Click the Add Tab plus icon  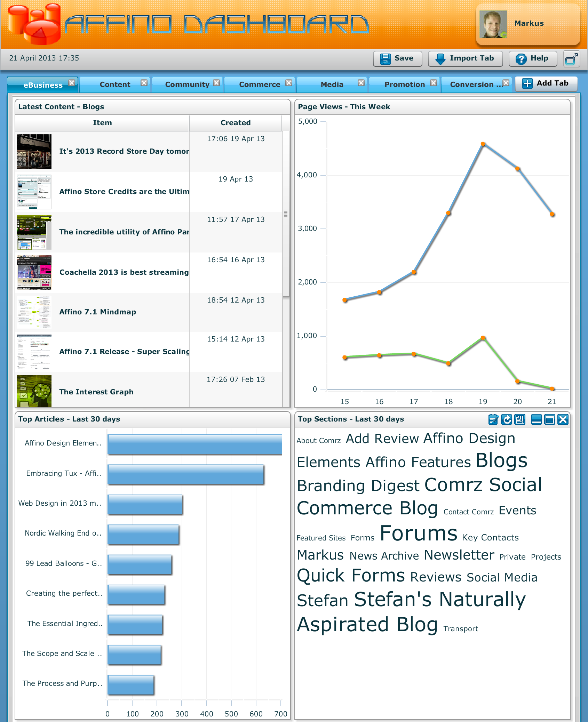pos(527,83)
